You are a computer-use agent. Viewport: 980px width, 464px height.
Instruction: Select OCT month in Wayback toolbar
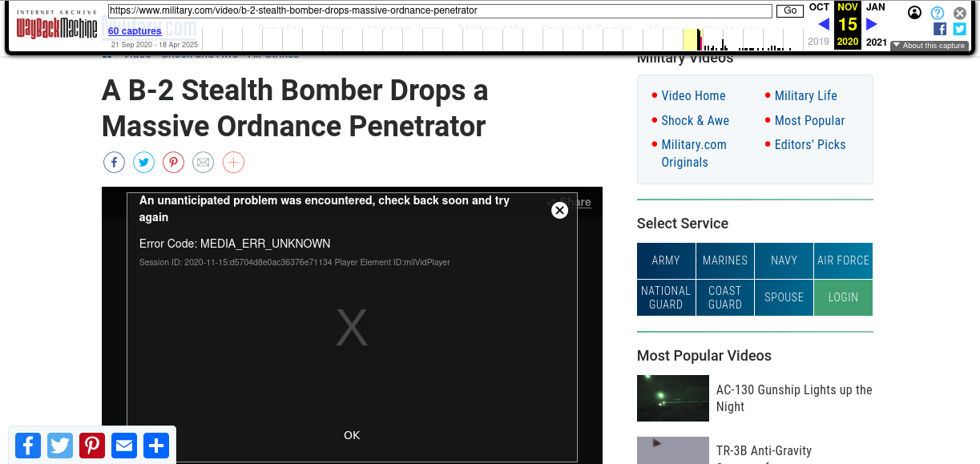point(819,7)
